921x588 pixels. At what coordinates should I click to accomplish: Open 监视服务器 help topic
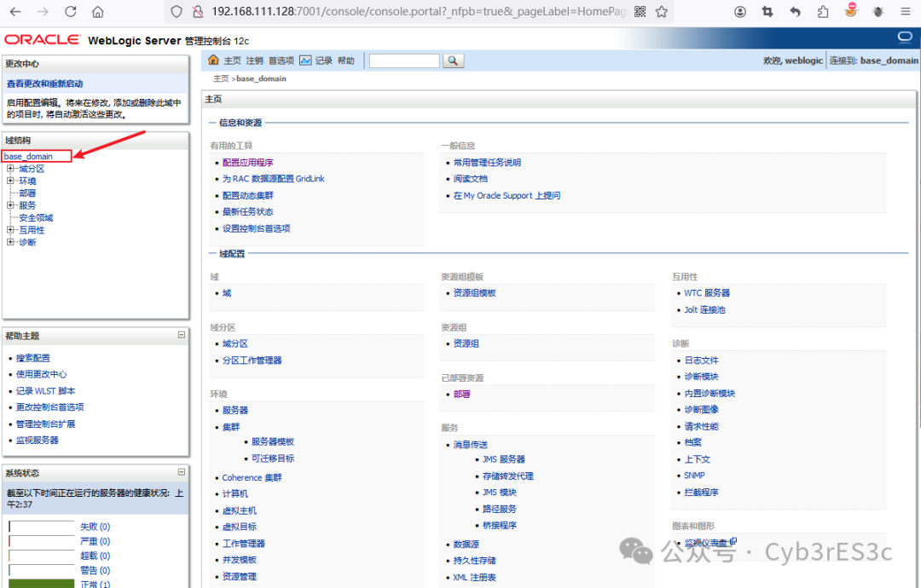click(37, 440)
